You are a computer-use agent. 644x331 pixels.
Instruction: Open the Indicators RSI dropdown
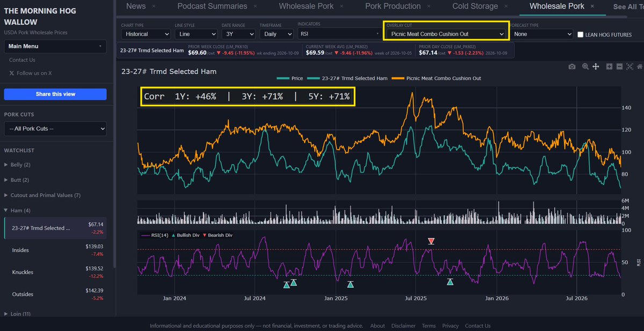tap(339, 34)
